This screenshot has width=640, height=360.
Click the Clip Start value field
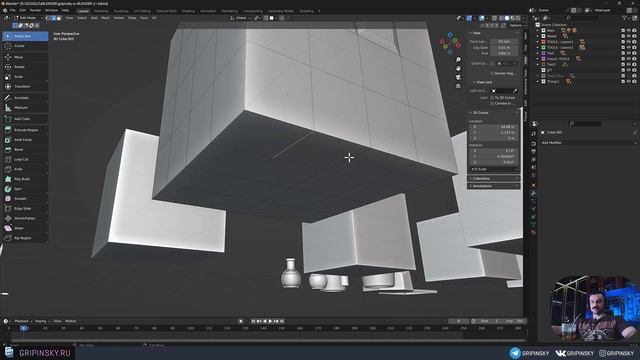coord(504,47)
